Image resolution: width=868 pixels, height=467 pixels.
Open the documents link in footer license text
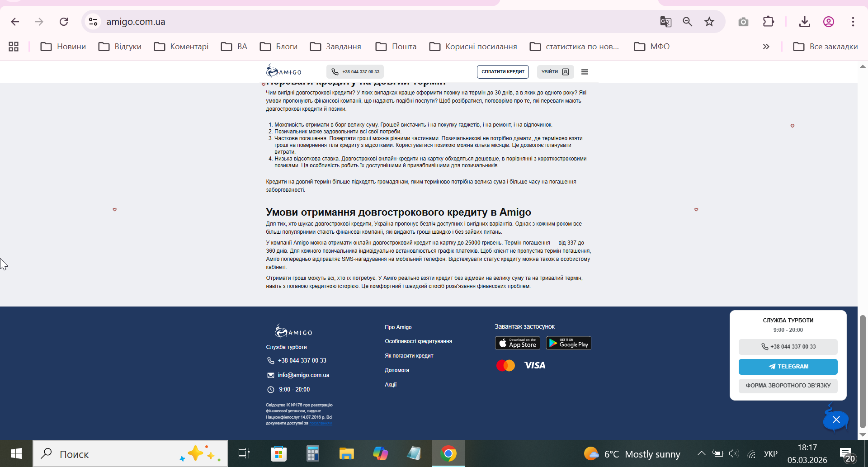click(x=321, y=424)
